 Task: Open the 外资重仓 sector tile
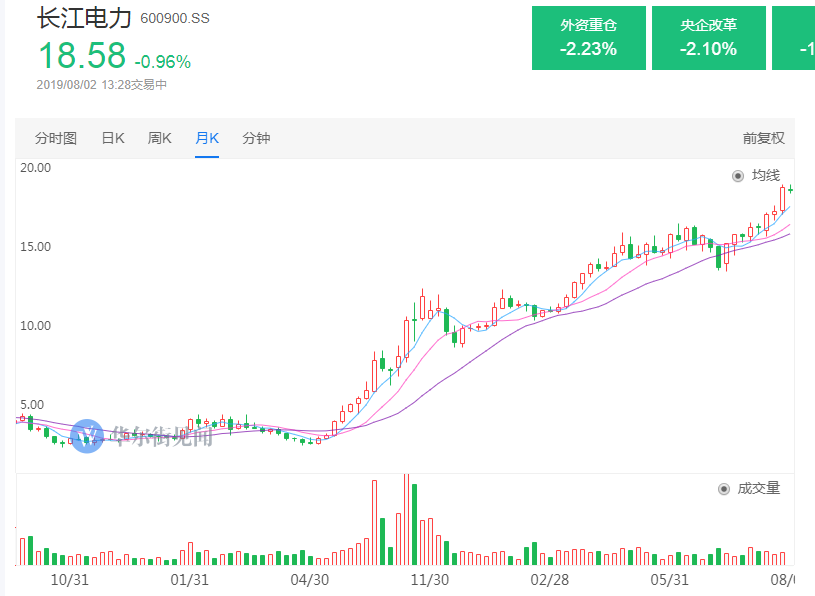[588, 38]
